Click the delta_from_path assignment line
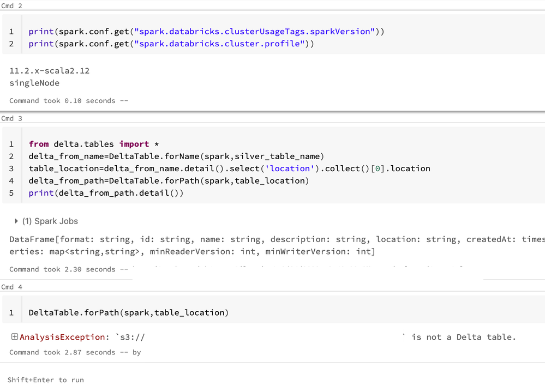Screen dimensions: 545x392 [169, 180]
